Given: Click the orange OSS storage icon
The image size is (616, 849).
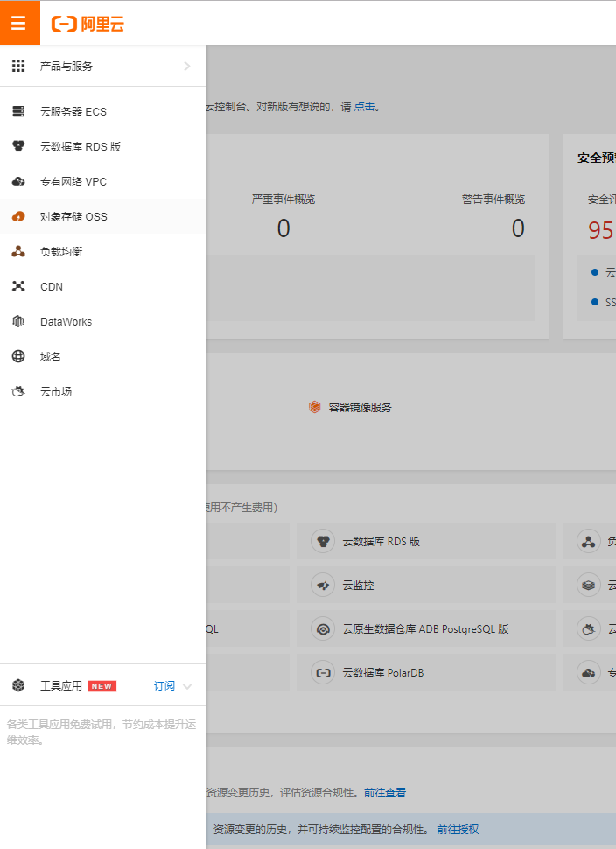Looking at the screenshot, I should (x=18, y=216).
